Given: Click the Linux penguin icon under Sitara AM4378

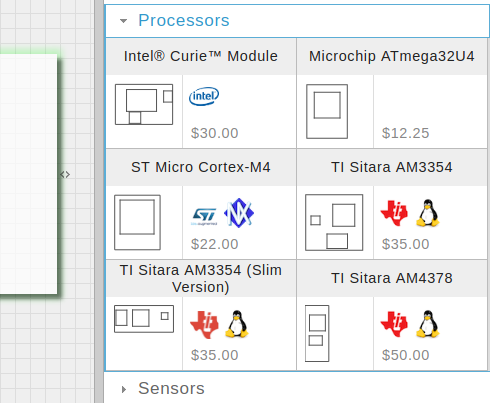Looking at the screenshot, I should 428,324.
